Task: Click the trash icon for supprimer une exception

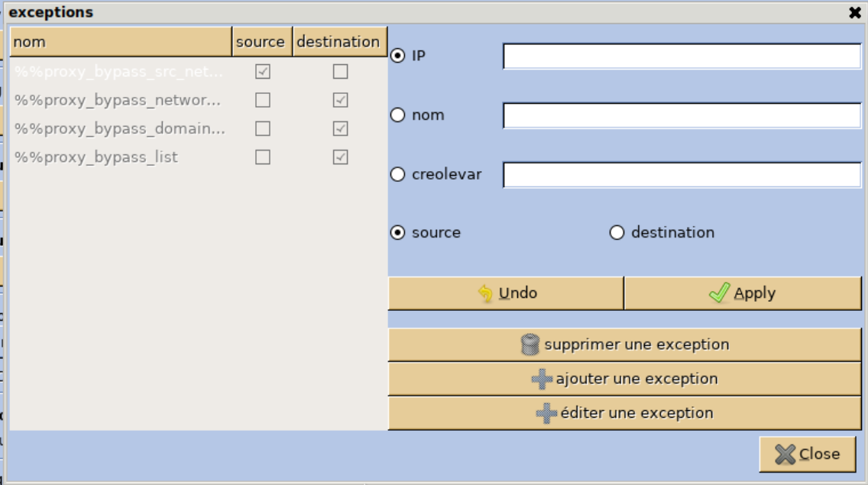Action: click(x=530, y=345)
